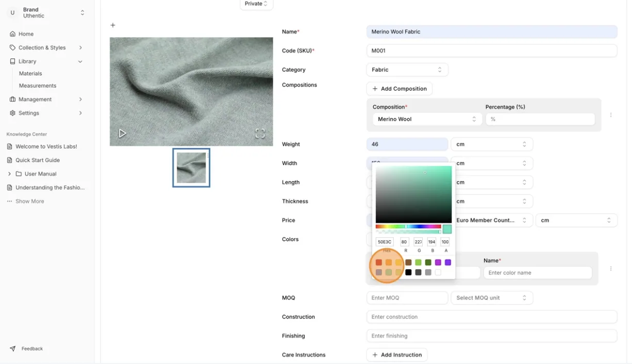Image resolution: width=632 pixels, height=364 pixels.
Task: Click the G value field 227
Action: (418, 242)
